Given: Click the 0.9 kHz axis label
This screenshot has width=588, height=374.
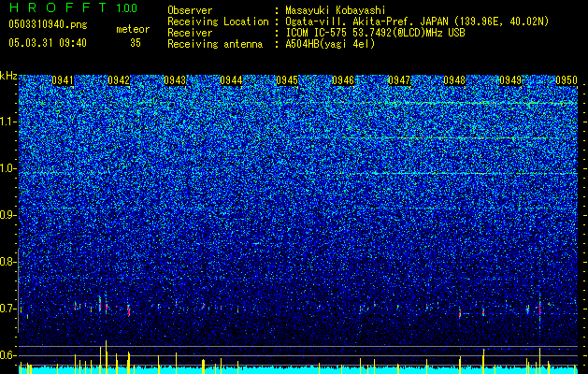Looking at the screenshot, I should pyautogui.click(x=7, y=215).
